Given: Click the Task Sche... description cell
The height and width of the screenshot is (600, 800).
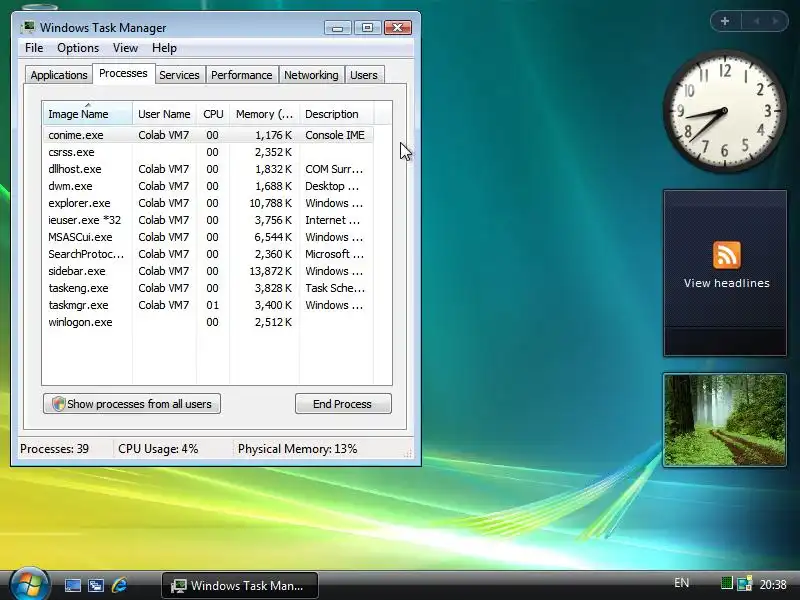Looking at the screenshot, I should pos(335,288).
